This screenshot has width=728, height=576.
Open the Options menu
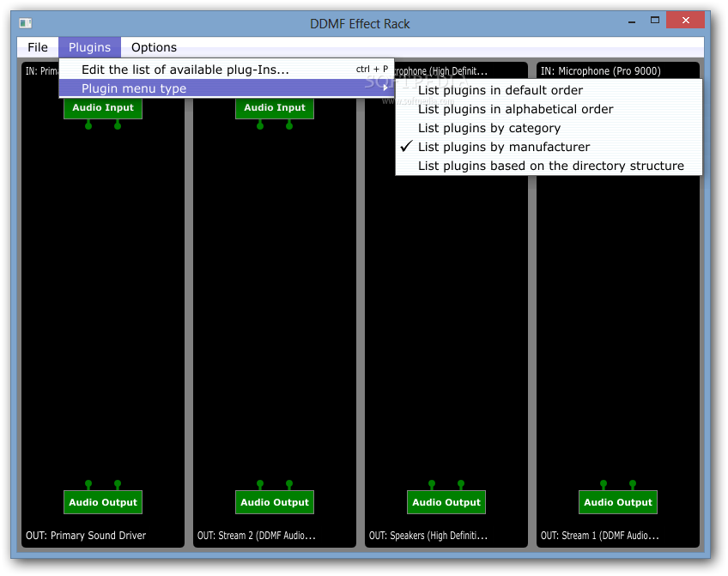click(154, 47)
